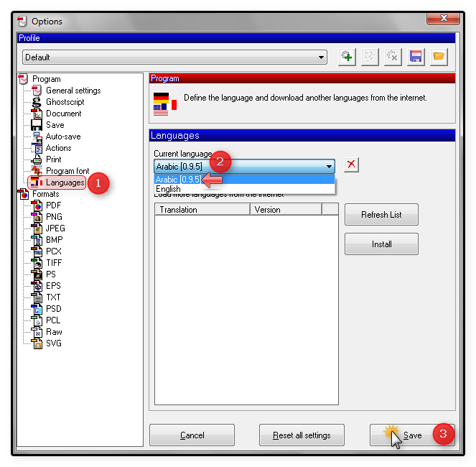This screenshot has width=476, height=467.
Task: Pick Arabic [0.9.5] in dropdown list
Action: 178,180
